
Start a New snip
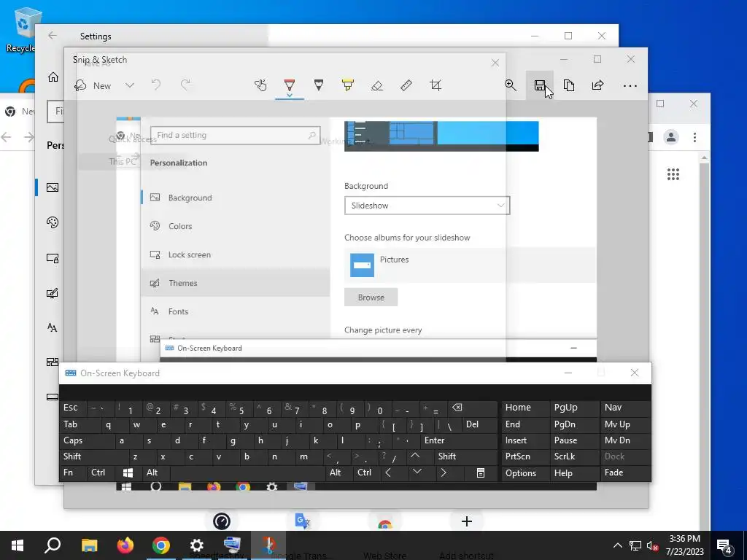tap(93, 86)
